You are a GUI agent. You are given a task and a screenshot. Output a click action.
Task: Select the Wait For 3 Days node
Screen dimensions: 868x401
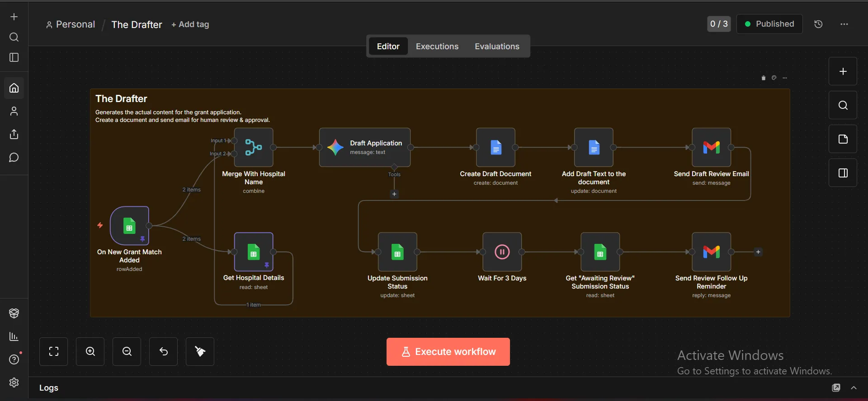(x=502, y=252)
